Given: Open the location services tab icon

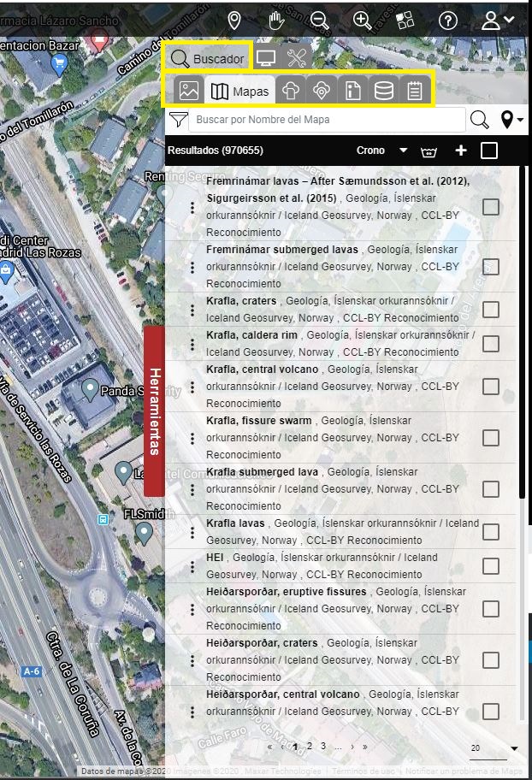Looking at the screenshot, I should pos(322,91).
